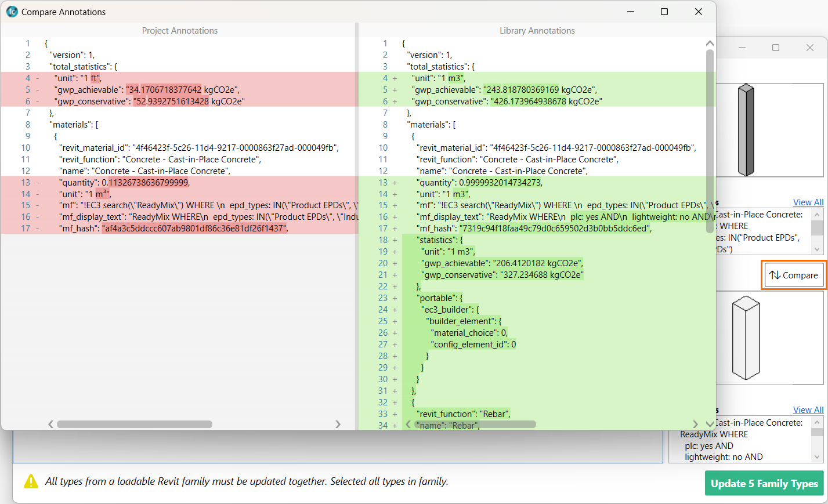Select the white outlined column thumbnail

coord(746,338)
